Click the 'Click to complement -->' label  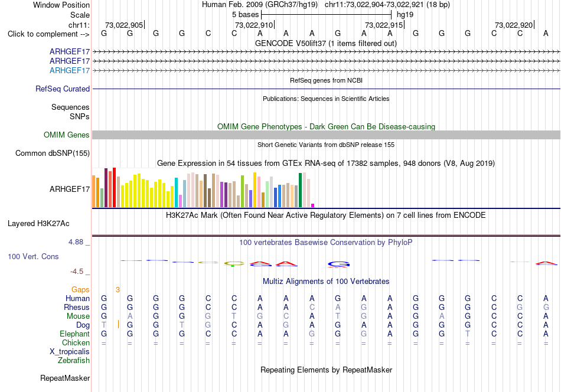[48, 34]
